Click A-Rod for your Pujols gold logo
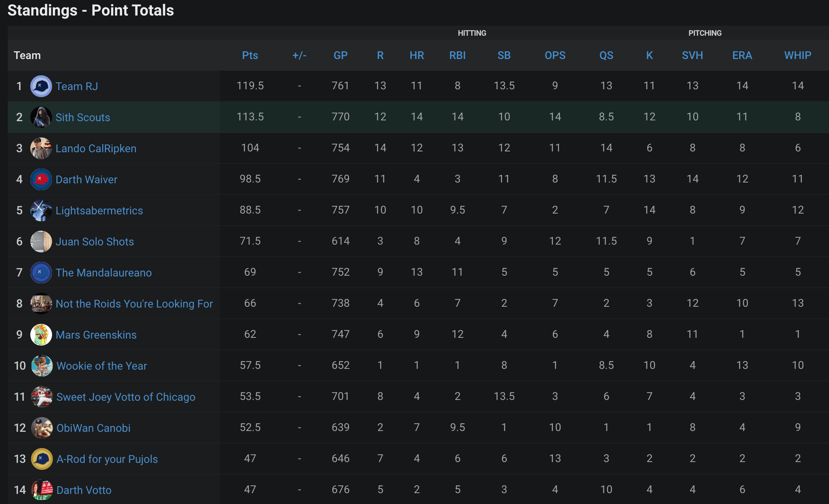Screen dimensions: 829x504 pos(42,459)
